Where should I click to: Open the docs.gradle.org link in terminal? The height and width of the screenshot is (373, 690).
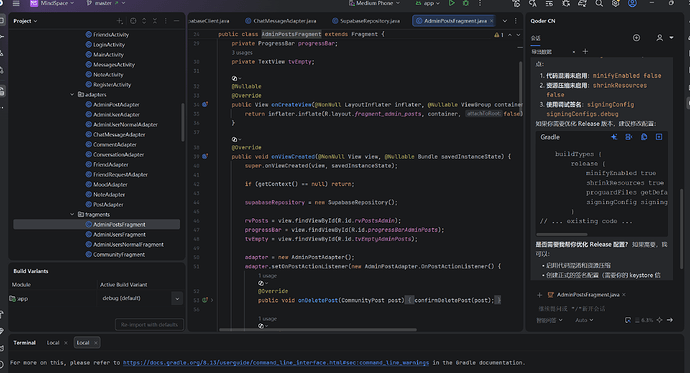(x=276, y=363)
